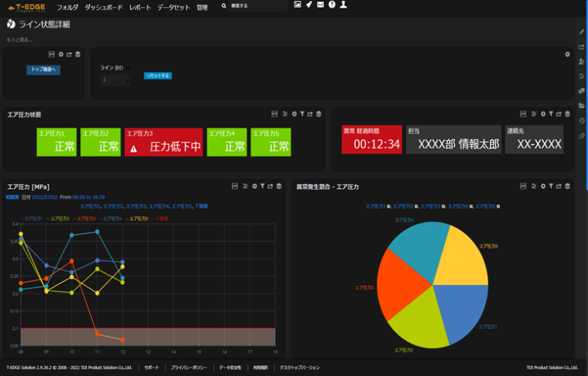This screenshot has height=376, width=588.
Task: Open the データセット menu
Action: (x=173, y=7)
